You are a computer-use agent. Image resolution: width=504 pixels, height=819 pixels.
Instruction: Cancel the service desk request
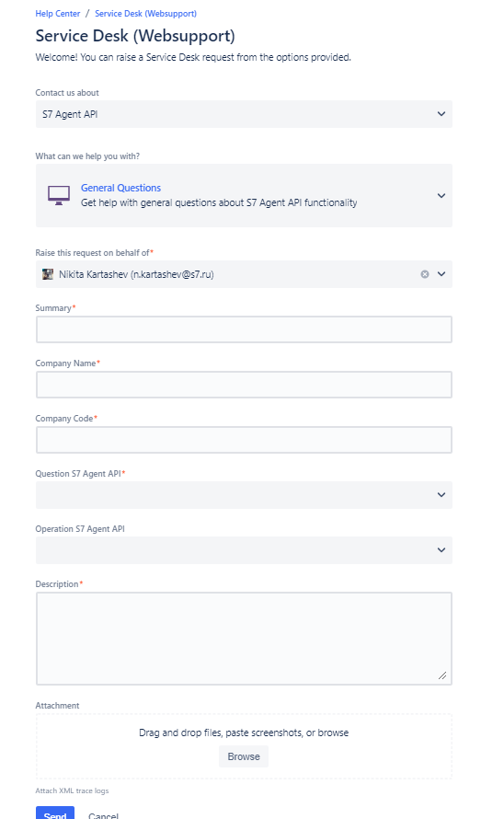coord(103,815)
